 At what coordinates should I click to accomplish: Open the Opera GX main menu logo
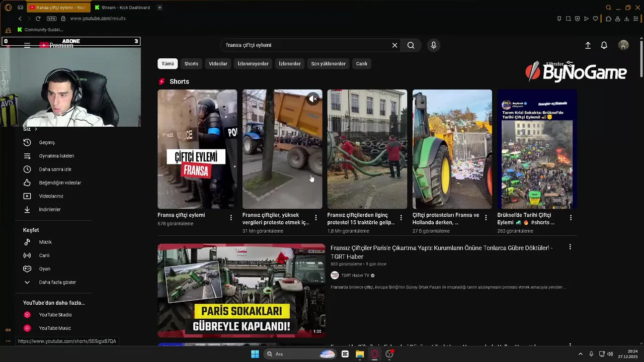click(8, 8)
